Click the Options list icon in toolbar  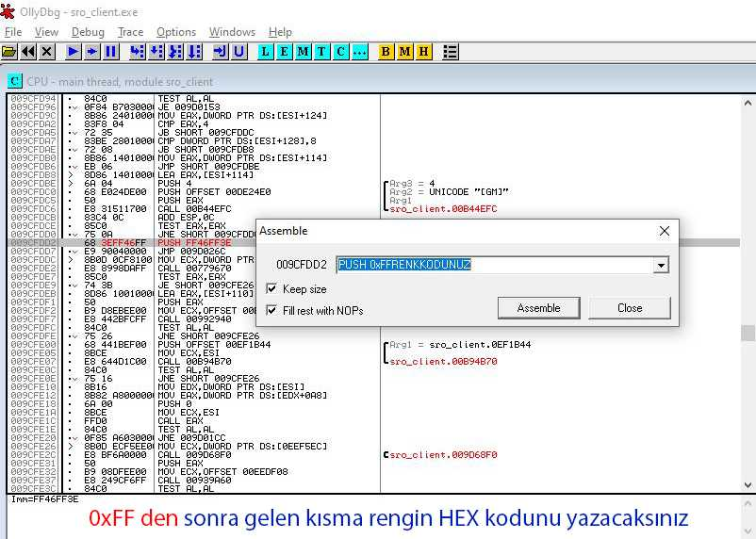pos(451,52)
